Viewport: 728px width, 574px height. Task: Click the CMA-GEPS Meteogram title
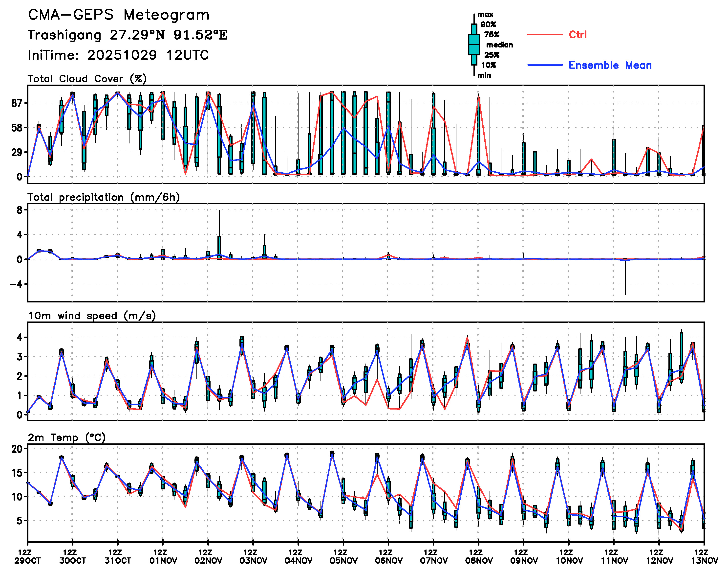pyautogui.click(x=119, y=15)
